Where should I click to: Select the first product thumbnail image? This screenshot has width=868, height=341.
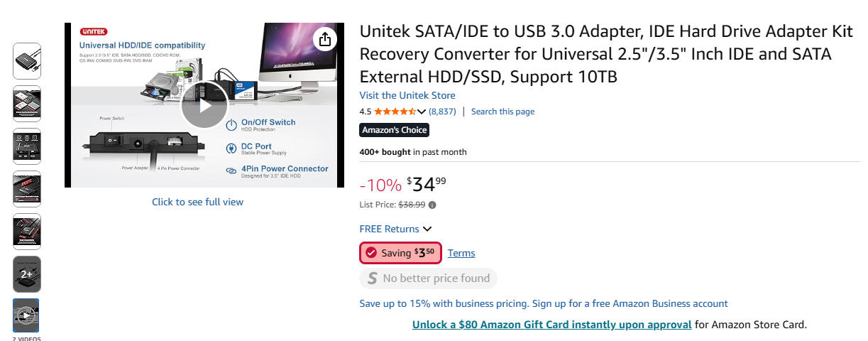[27, 61]
